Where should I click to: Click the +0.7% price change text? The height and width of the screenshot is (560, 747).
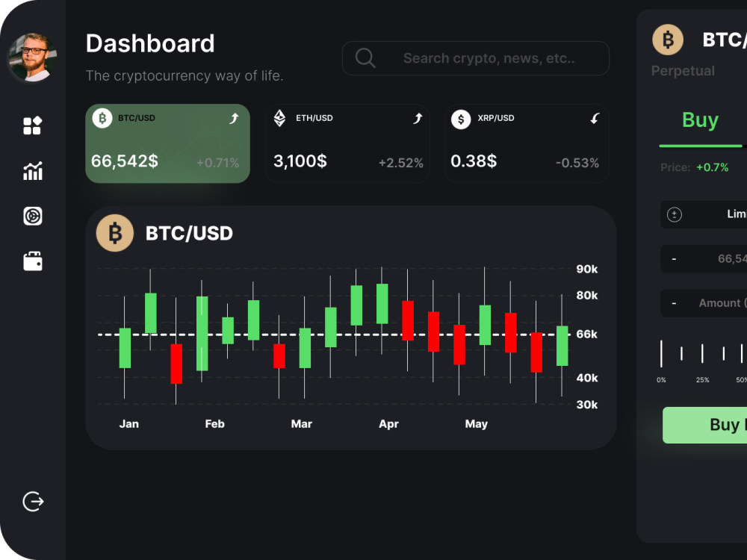tap(712, 167)
